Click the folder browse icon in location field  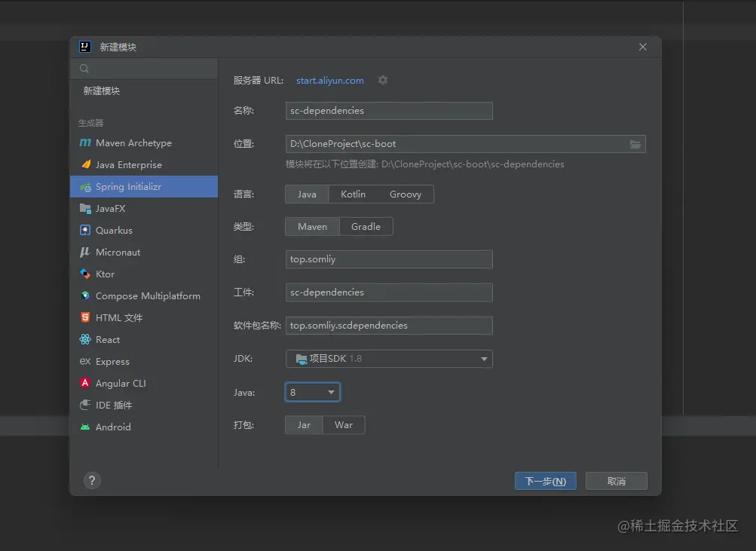coord(635,144)
